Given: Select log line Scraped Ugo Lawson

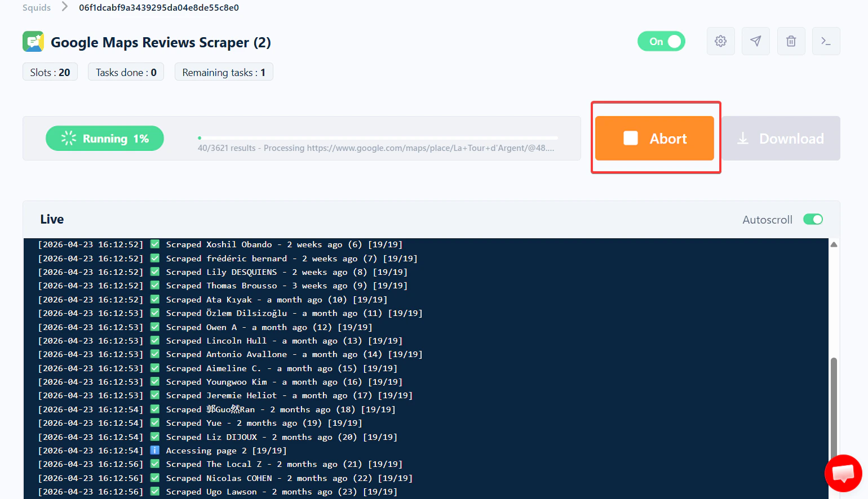Looking at the screenshot, I should click(x=218, y=492).
